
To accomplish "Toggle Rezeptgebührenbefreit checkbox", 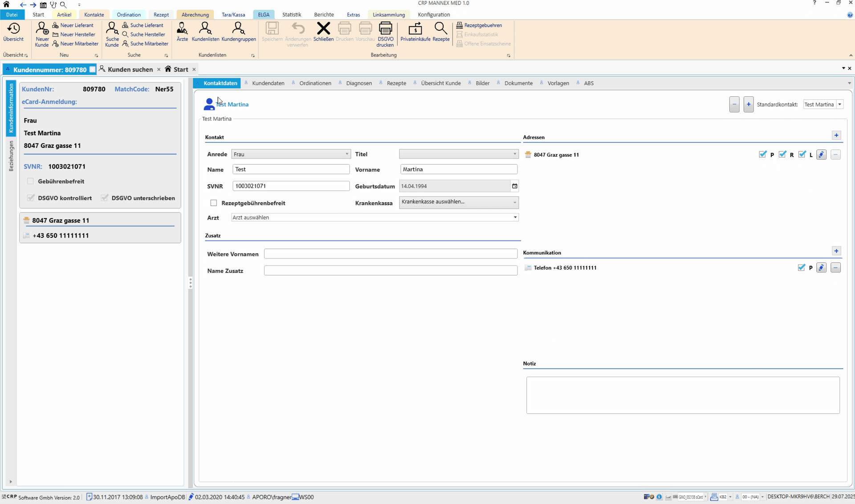I will [x=214, y=203].
